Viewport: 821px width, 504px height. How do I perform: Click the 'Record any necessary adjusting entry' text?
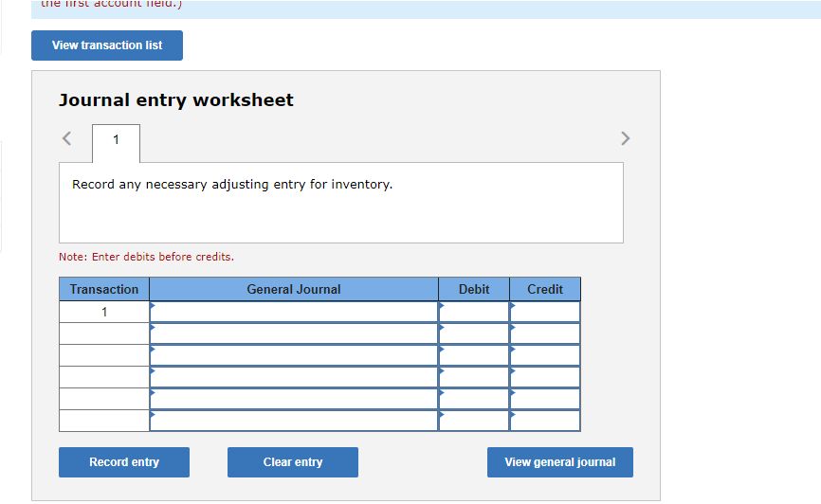point(232,185)
